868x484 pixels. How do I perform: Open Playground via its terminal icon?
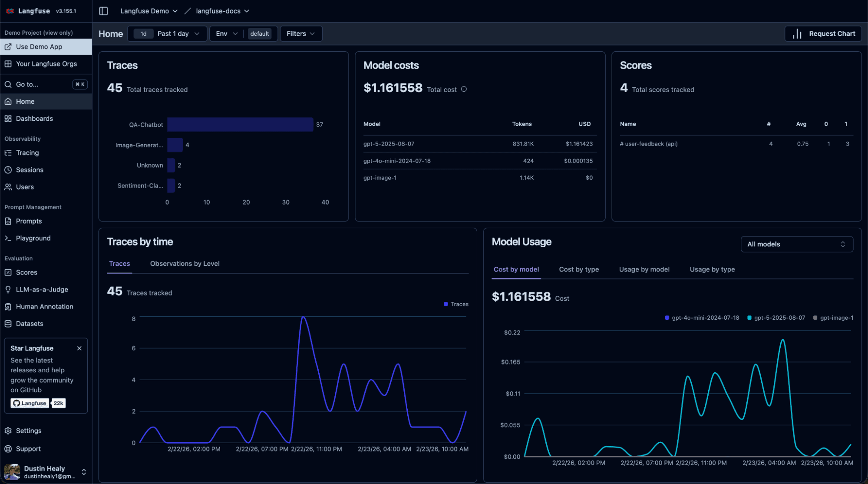(8, 238)
